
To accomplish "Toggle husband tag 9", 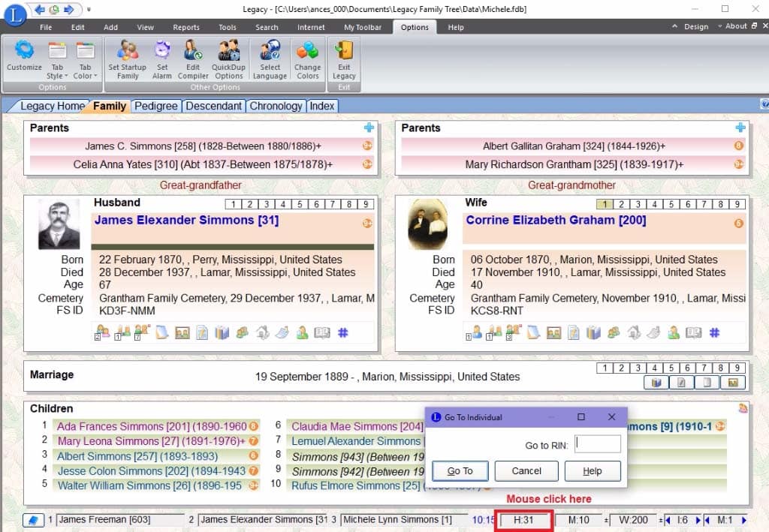I will click(x=366, y=204).
